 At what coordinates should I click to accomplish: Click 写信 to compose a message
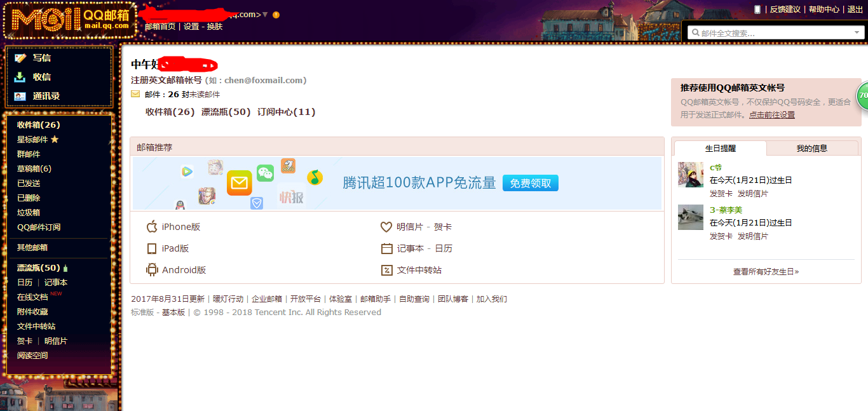pos(42,58)
